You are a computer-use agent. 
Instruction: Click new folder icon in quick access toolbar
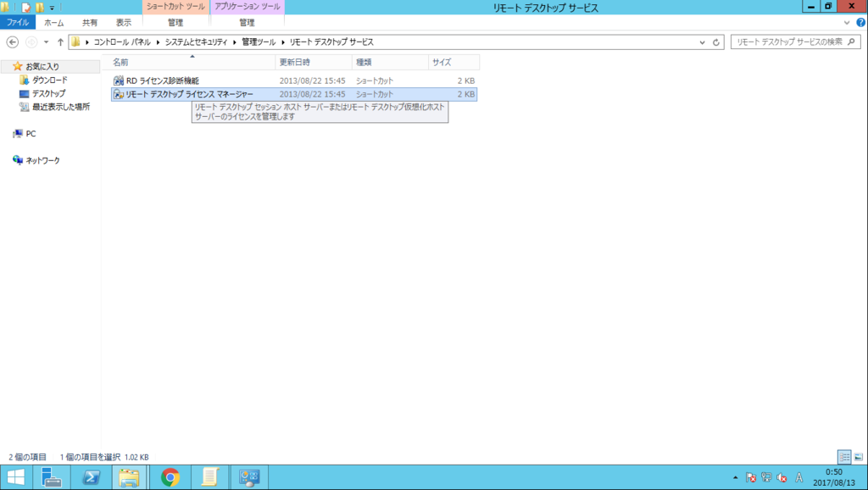pyautogui.click(x=40, y=8)
